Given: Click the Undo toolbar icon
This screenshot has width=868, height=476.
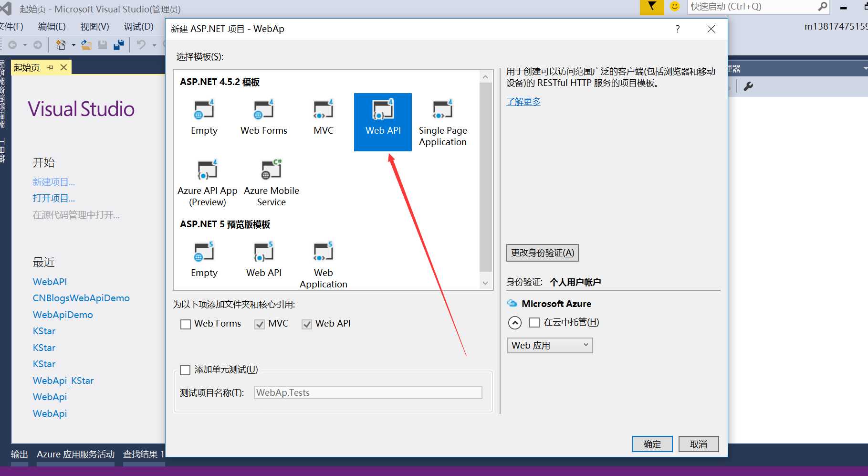Looking at the screenshot, I should coord(141,45).
